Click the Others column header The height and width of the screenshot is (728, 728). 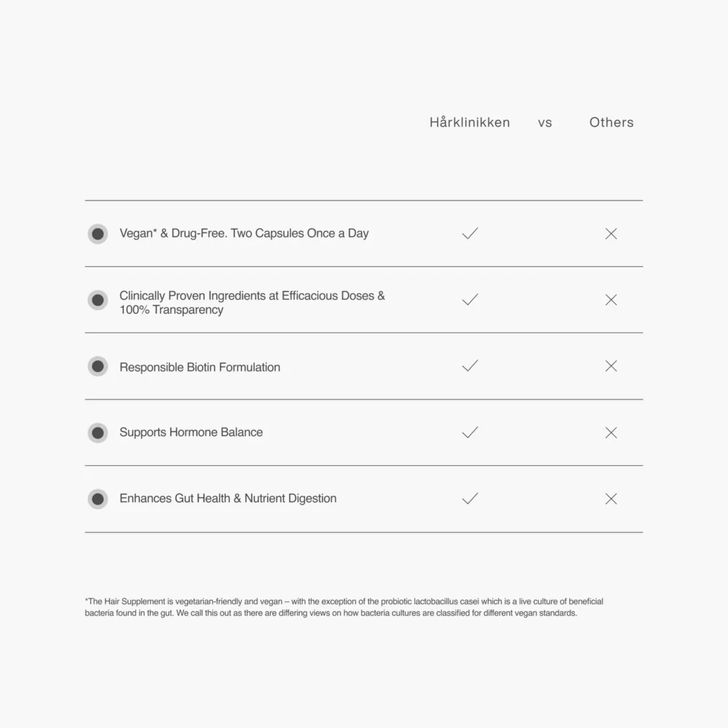click(612, 122)
